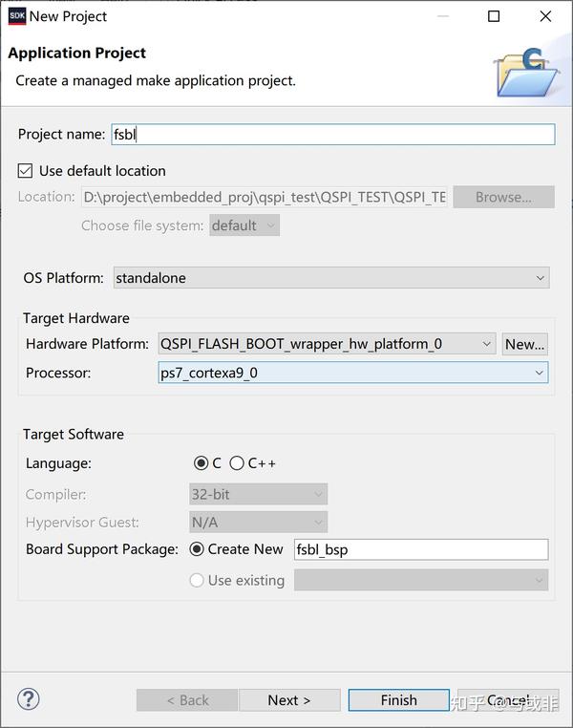Viewport: 573px width, 728px height.
Task: Select the C++ language radio button
Action: [237, 463]
